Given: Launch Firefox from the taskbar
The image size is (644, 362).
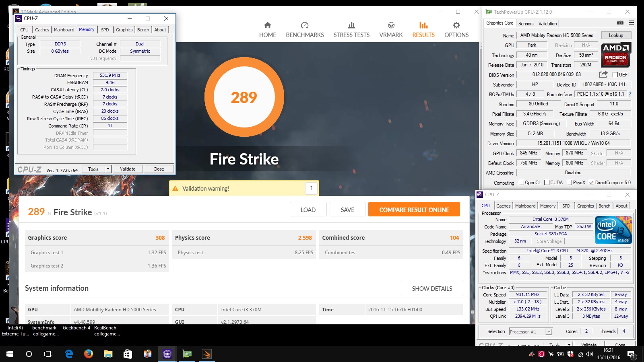Looking at the screenshot, I should (x=89, y=354).
